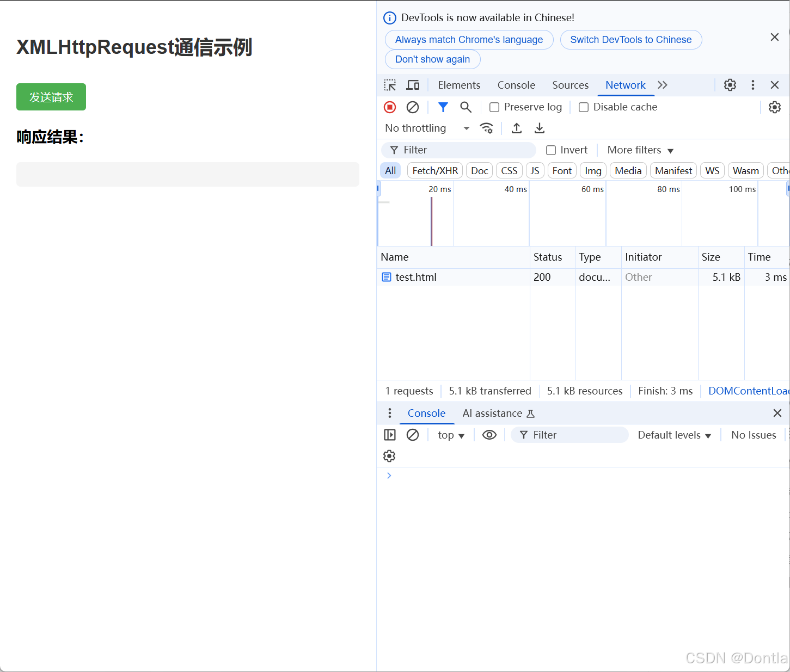Screen dimensions: 790x672
Task: Click Don't show again button
Action: pos(432,59)
